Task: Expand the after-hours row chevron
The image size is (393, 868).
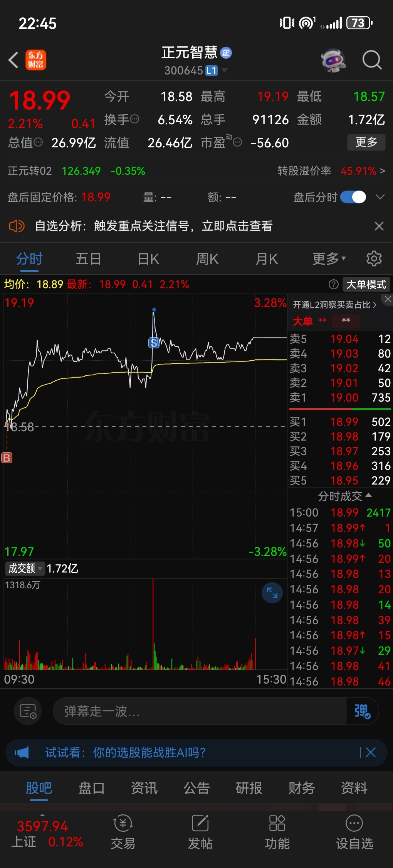Action: click(380, 197)
